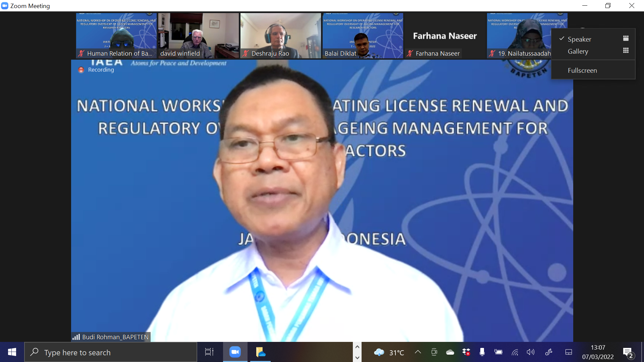
Task: Click the Zoom icon in the taskbar
Action: [235, 352]
